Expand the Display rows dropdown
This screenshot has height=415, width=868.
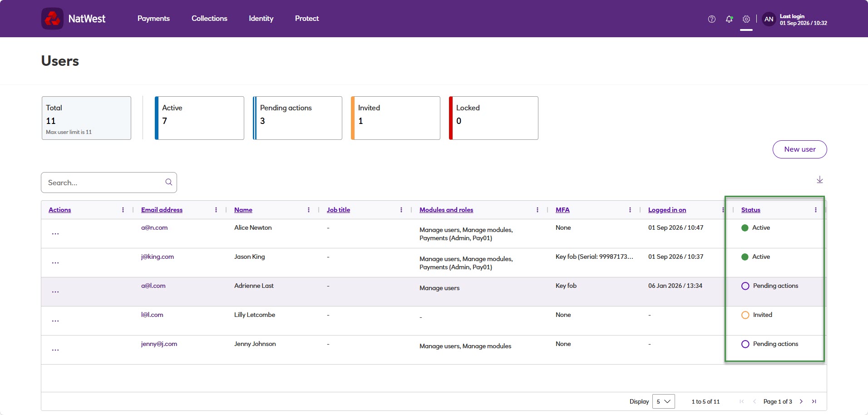pyautogui.click(x=664, y=401)
